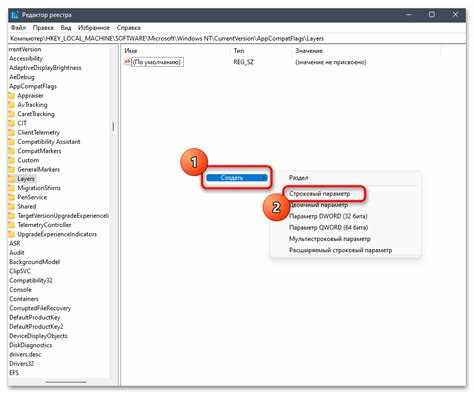474x394 pixels.
Task: Click the Appraiser folder icon
Action: pos(11,96)
